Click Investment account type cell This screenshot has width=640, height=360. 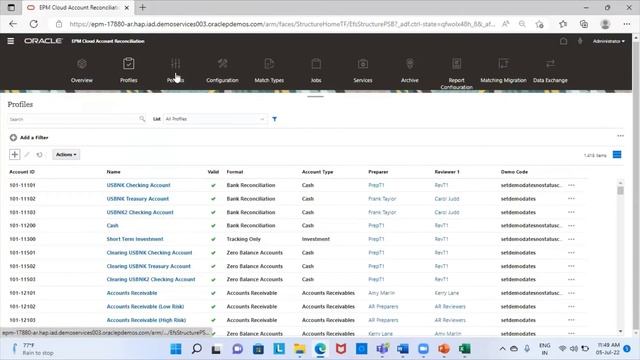(316, 239)
